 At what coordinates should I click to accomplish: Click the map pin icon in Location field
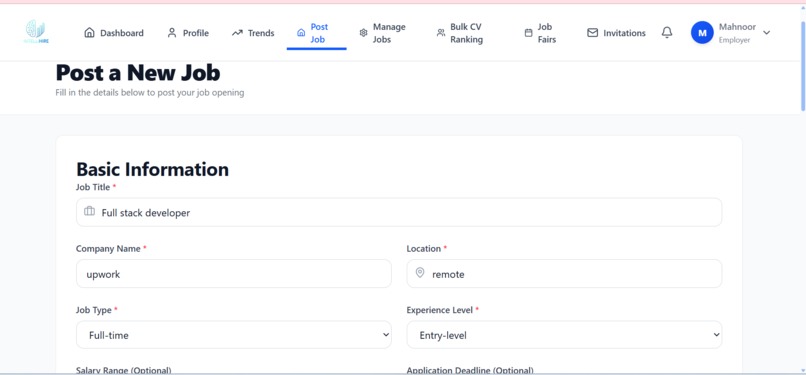[420, 273]
